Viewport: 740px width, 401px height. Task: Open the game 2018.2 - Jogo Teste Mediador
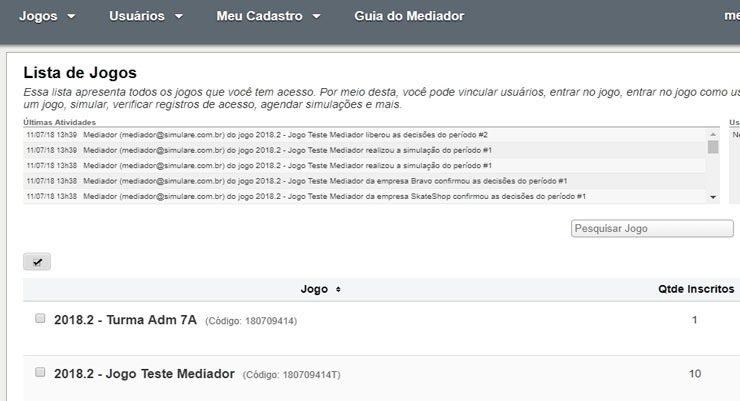[144, 373]
